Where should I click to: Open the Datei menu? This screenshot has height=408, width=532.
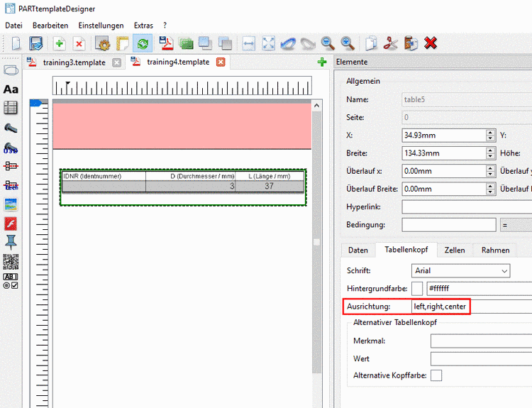coord(13,26)
